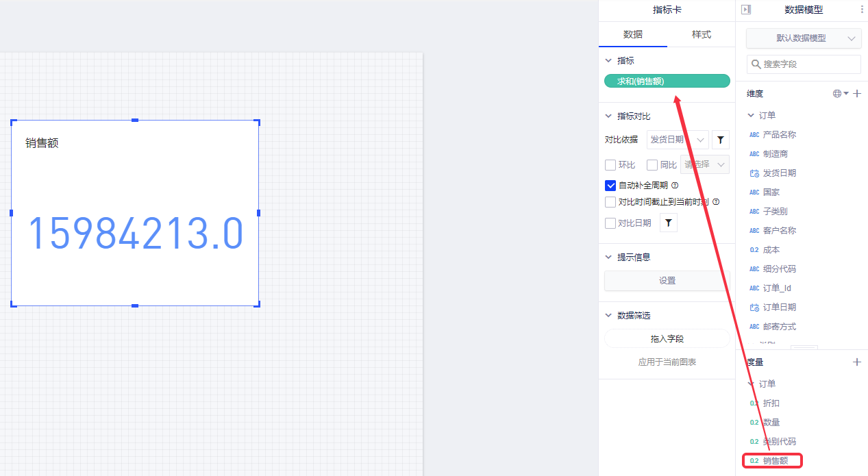
Task: Enable the 环比 checkbox
Action: tap(610, 165)
